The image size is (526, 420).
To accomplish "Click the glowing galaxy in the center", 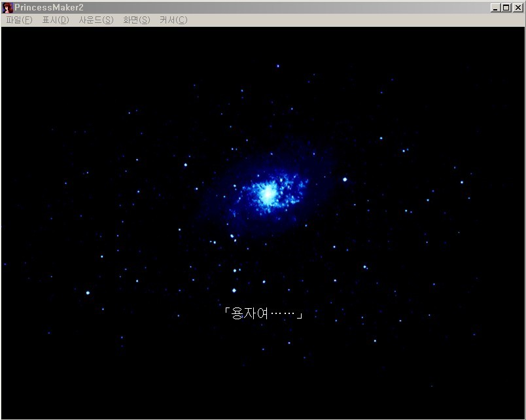I will [x=269, y=194].
